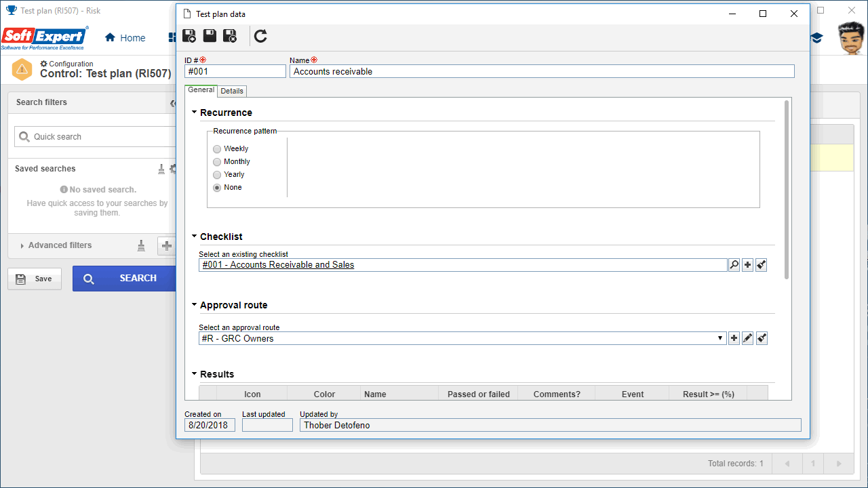Viewport: 868px width, 488px height.
Task: Click the Comments? column header
Action: [557, 394]
